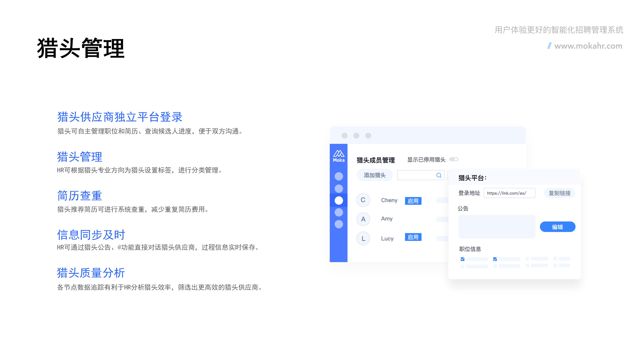The width and height of the screenshot is (644, 362).
Task: Click the Moka logo in sidebar
Action: (x=339, y=156)
